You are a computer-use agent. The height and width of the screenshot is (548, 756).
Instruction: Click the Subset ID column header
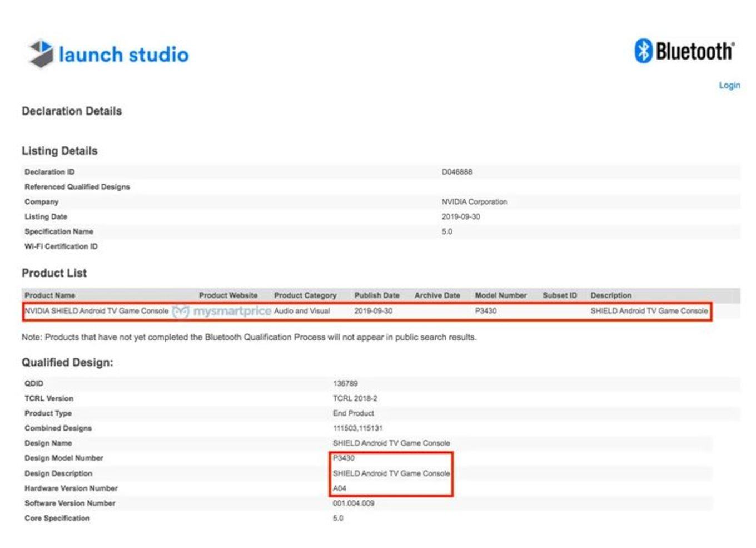coord(560,295)
